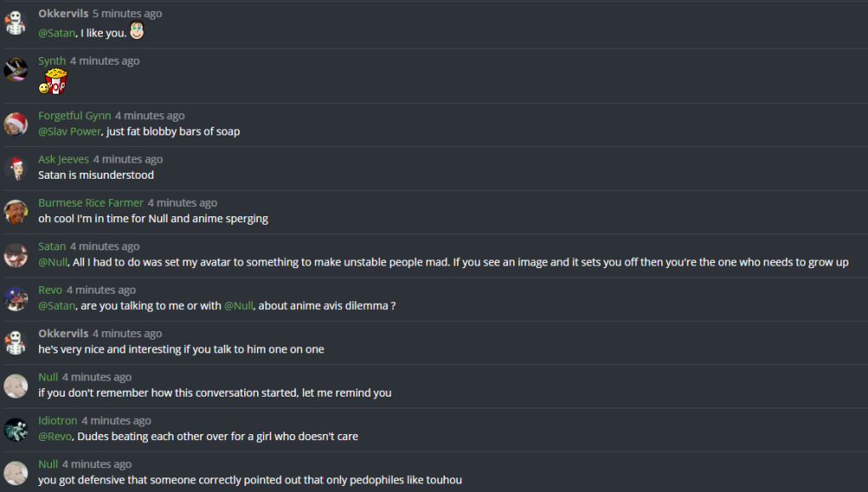
Task: Click the Idiotron username
Action: pyautogui.click(x=58, y=420)
